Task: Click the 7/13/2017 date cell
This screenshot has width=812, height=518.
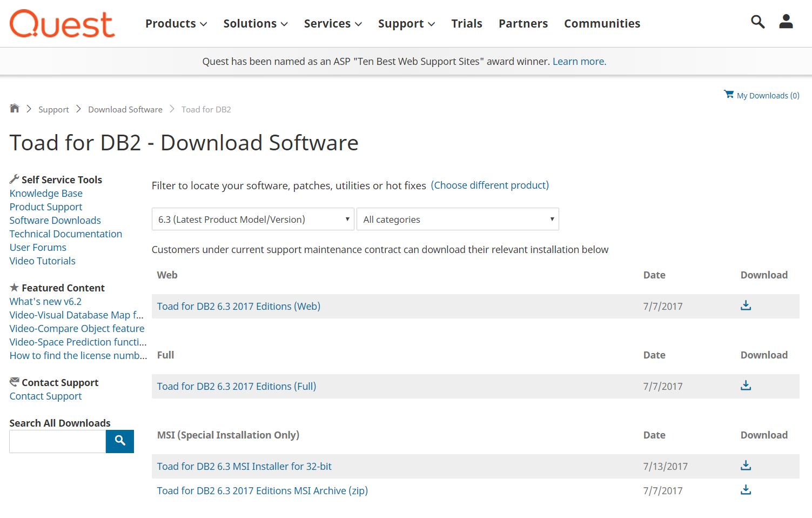Action: click(665, 467)
